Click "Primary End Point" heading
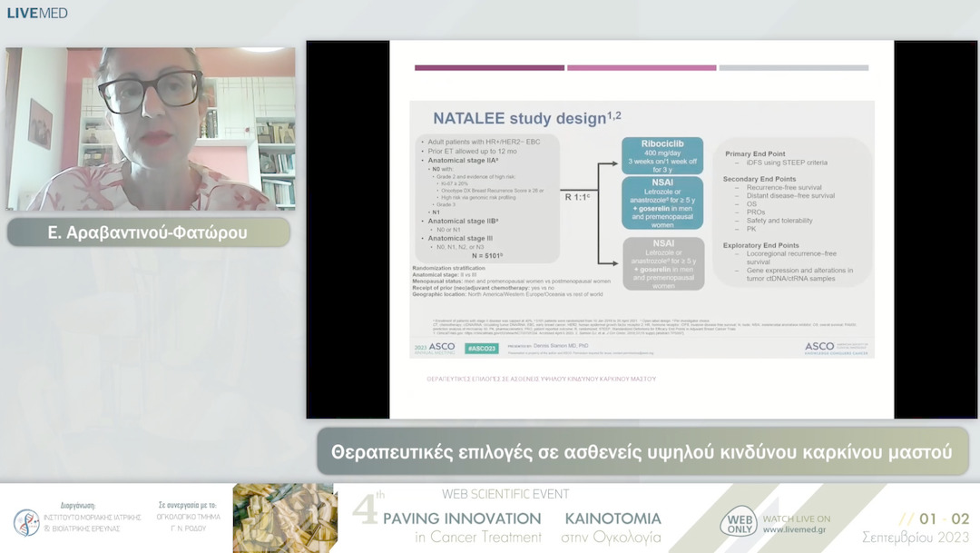Screen dimensions: 980x553 (755, 153)
